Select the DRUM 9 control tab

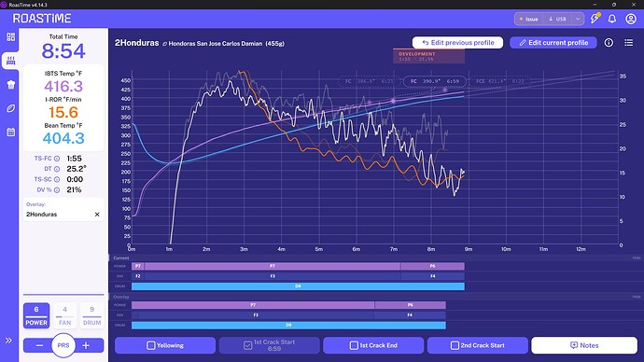coord(92,315)
